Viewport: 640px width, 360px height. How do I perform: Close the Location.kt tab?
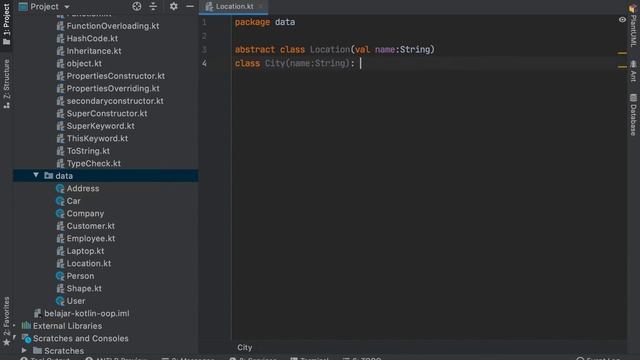260,7
